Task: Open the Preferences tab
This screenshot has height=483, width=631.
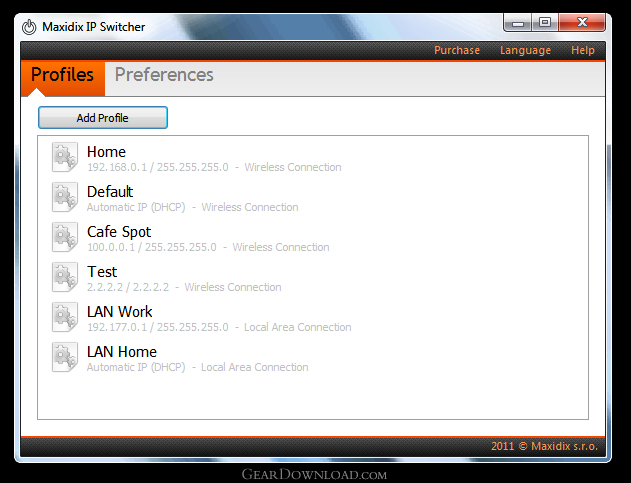Action: click(164, 75)
